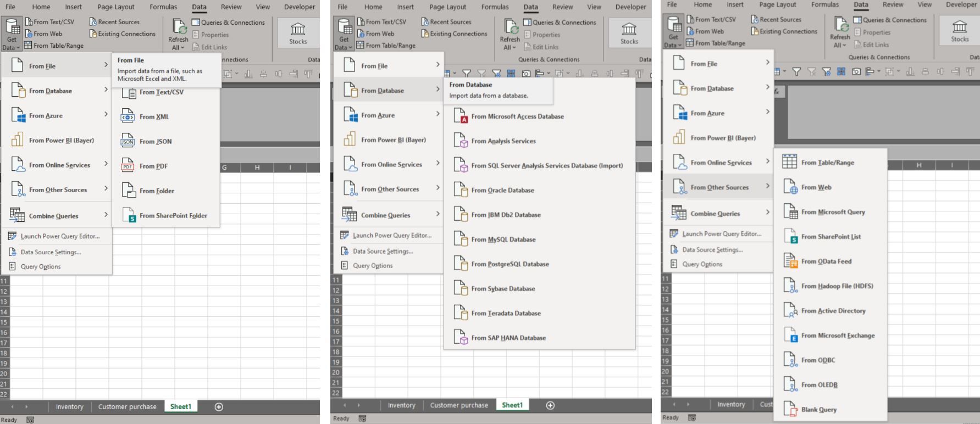Expand From Other Sources arrow in From Database submenu window
The image size is (980, 424).
(x=438, y=188)
